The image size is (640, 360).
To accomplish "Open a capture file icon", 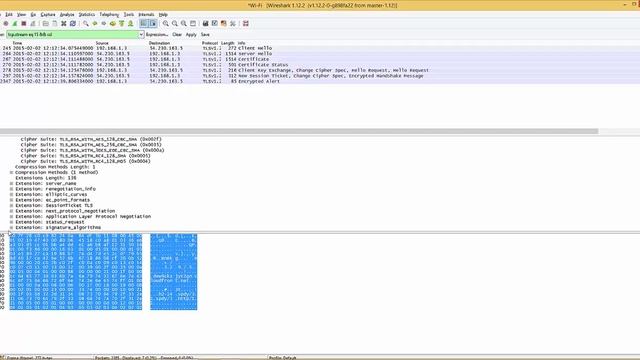I will (x=46, y=24).
